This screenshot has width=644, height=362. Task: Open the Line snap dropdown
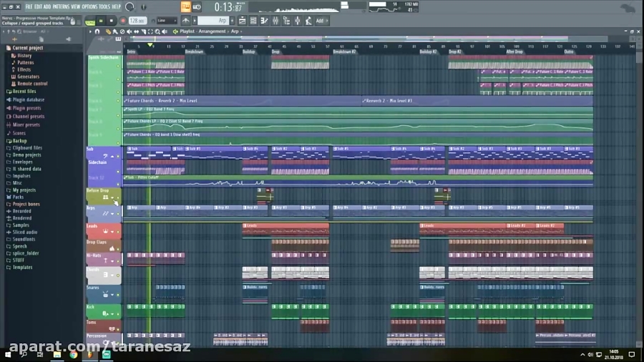click(x=166, y=21)
